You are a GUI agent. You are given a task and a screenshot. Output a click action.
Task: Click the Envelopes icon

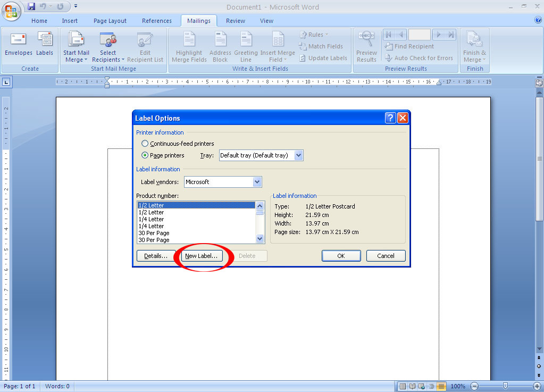pos(19,44)
